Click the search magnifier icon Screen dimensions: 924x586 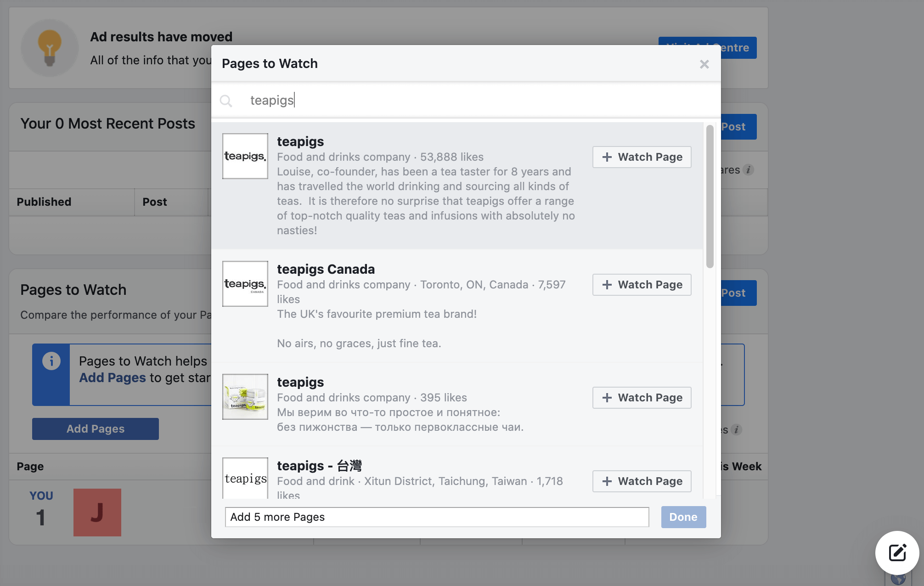[x=226, y=101]
